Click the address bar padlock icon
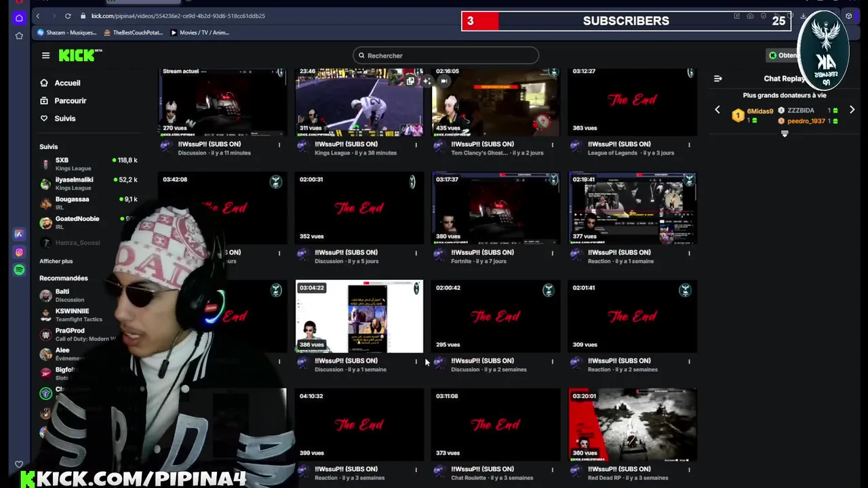Viewport: 868px width, 488px height. (83, 16)
